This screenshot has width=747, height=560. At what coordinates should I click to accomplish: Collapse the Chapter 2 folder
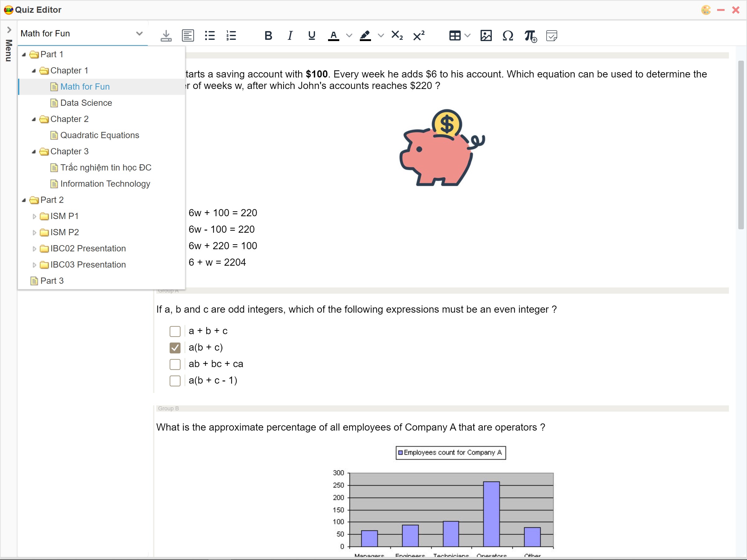(x=34, y=119)
